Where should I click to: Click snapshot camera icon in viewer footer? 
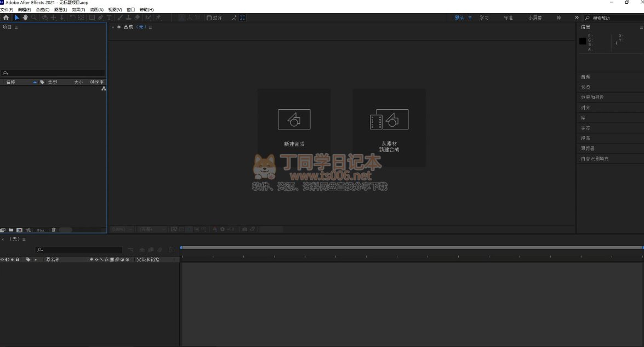point(245,229)
